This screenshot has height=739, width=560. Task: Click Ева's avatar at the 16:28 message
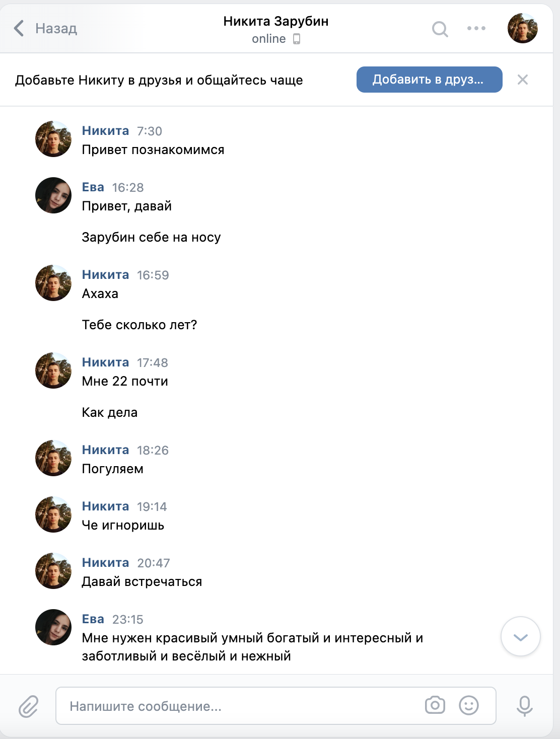(x=53, y=195)
